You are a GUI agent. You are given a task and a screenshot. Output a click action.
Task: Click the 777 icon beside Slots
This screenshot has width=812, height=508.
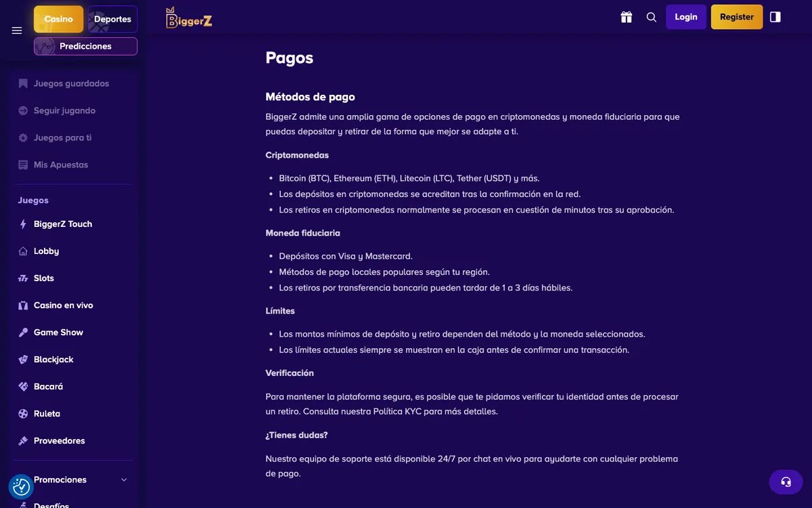coord(23,278)
